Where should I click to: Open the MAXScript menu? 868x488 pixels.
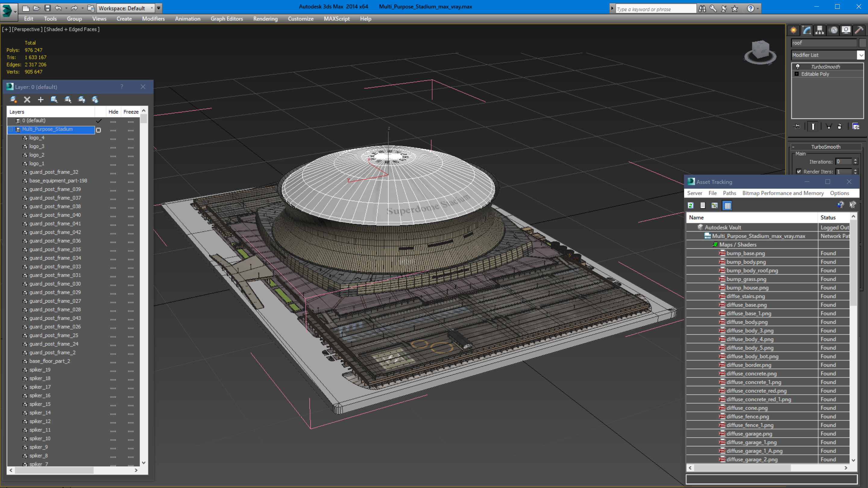coord(337,19)
